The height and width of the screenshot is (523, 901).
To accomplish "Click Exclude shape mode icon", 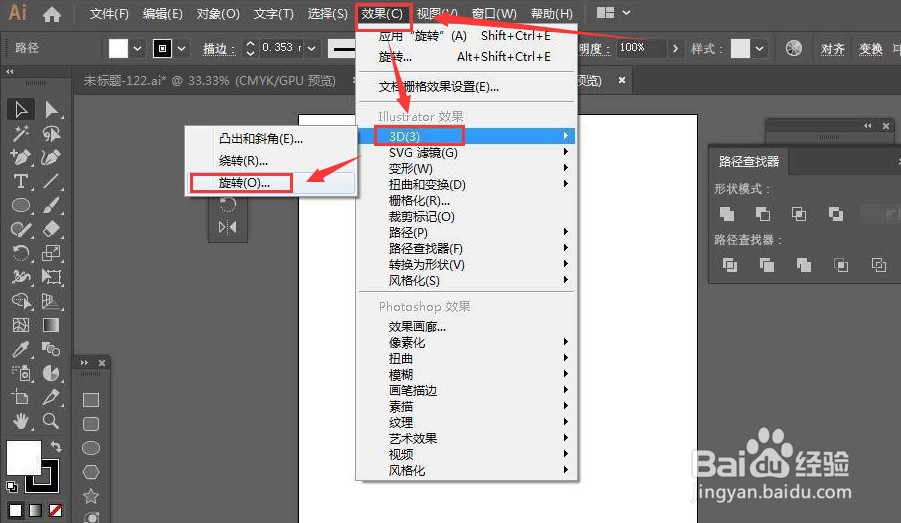I will point(836,214).
